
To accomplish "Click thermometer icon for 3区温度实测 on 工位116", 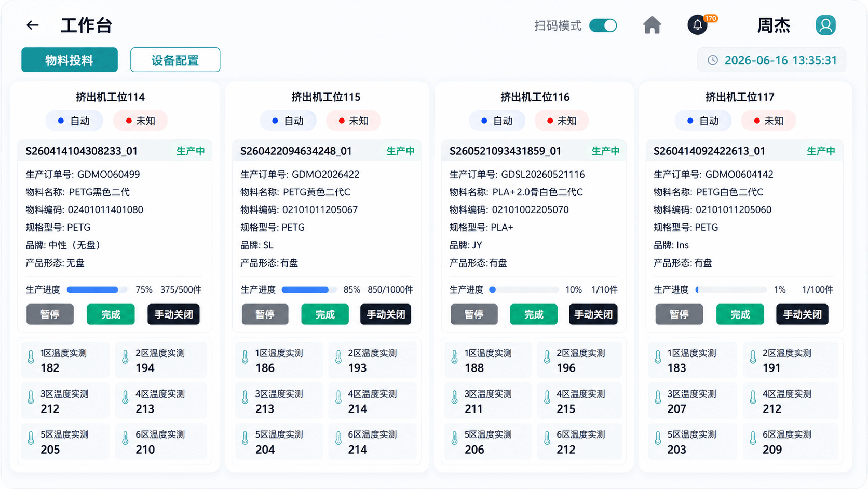I will point(454,398).
